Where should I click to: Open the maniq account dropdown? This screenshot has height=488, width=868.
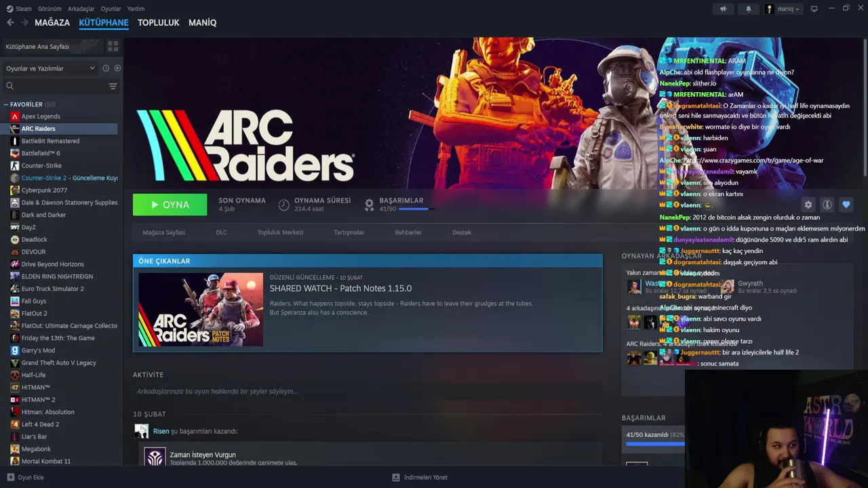(x=783, y=9)
